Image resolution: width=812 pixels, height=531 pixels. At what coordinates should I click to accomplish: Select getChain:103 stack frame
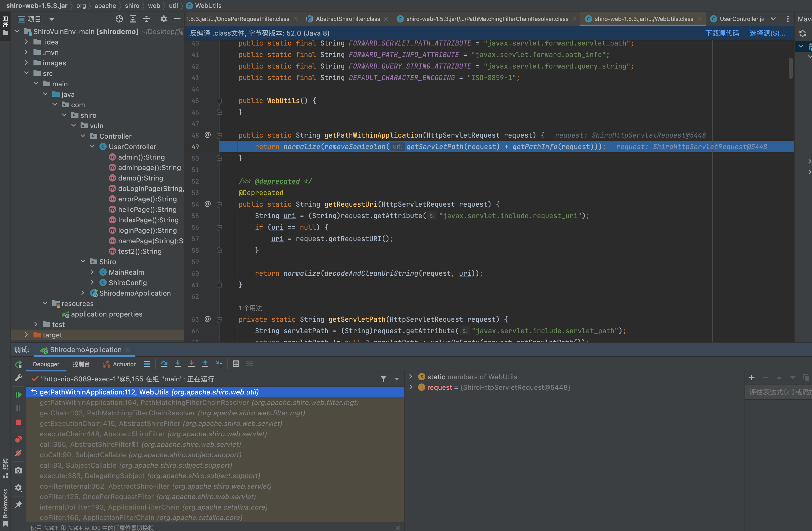(216, 413)
